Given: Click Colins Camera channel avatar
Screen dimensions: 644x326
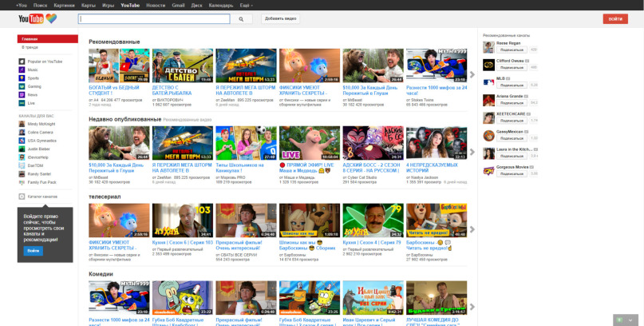Looking at the screenshot, I should 22,133.
